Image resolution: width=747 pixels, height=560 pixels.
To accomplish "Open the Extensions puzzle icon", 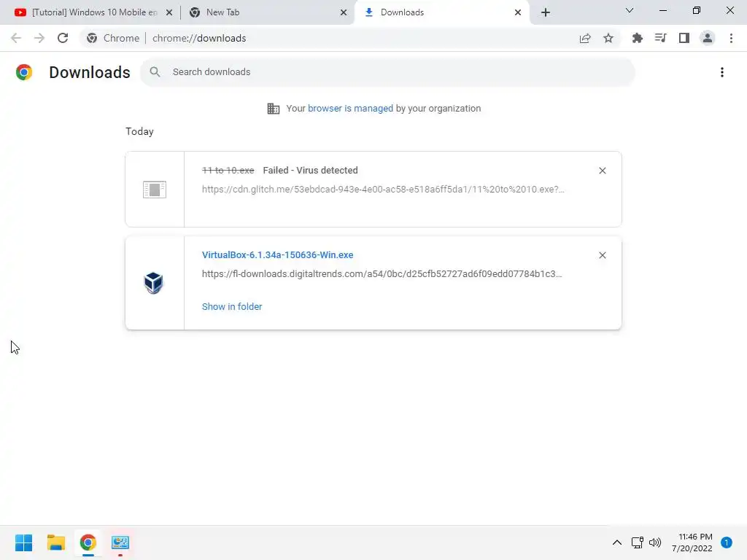I will pyautogui.click(x=637, y=38).
